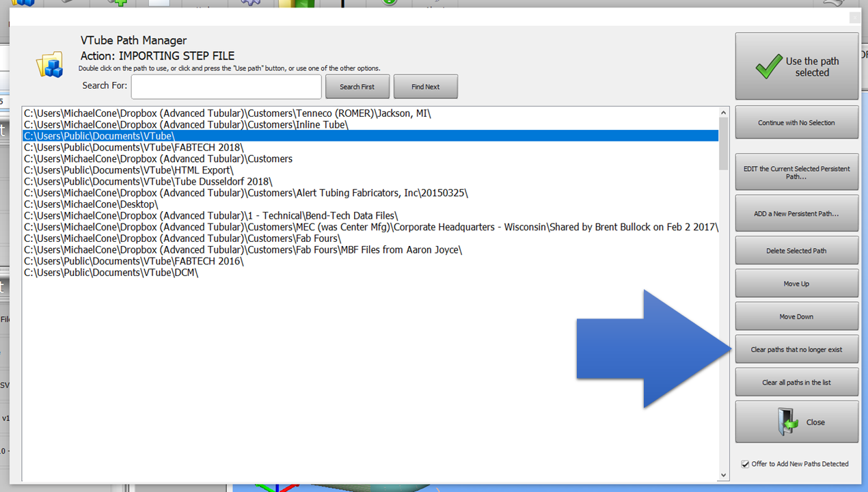Click Continue with No Selection
Viewport: 868px width, 492px height.
click(x=796, y=123)
